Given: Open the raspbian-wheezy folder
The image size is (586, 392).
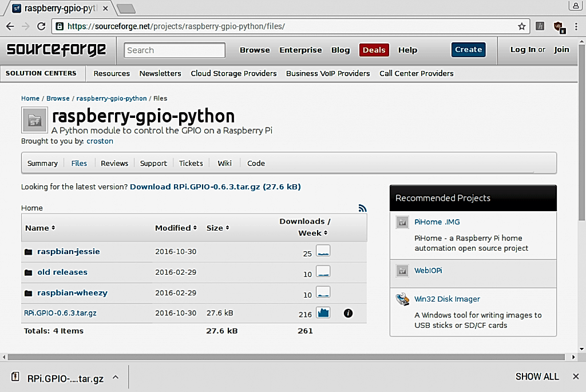Looking at the screenshot, I should pyautogui.click(x=72, y=293).
